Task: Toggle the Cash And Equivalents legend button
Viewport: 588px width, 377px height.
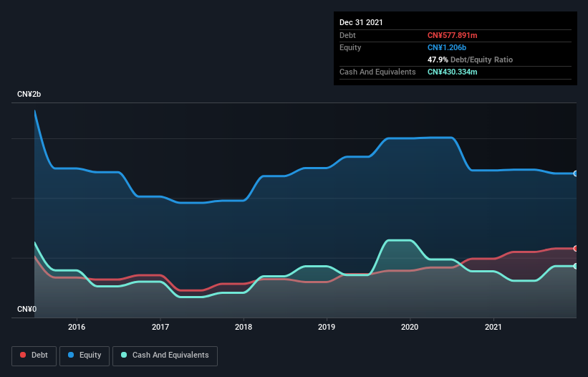Action: coord(165,355)
